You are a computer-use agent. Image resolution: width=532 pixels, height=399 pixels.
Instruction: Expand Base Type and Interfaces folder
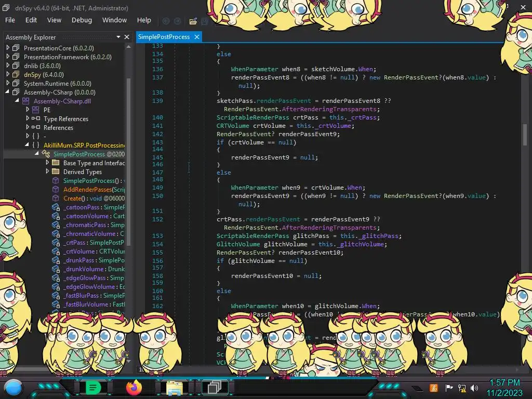pos(47,163)
